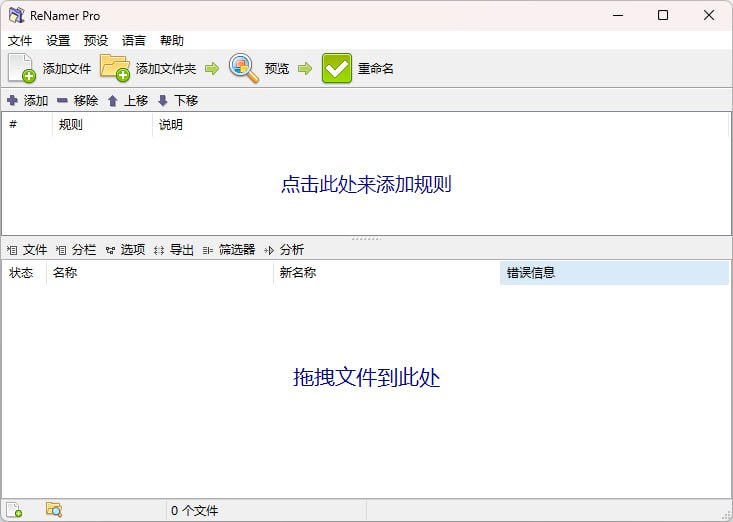
Task: Open the 选项 options dropdown
Action: tap(126, 250)
